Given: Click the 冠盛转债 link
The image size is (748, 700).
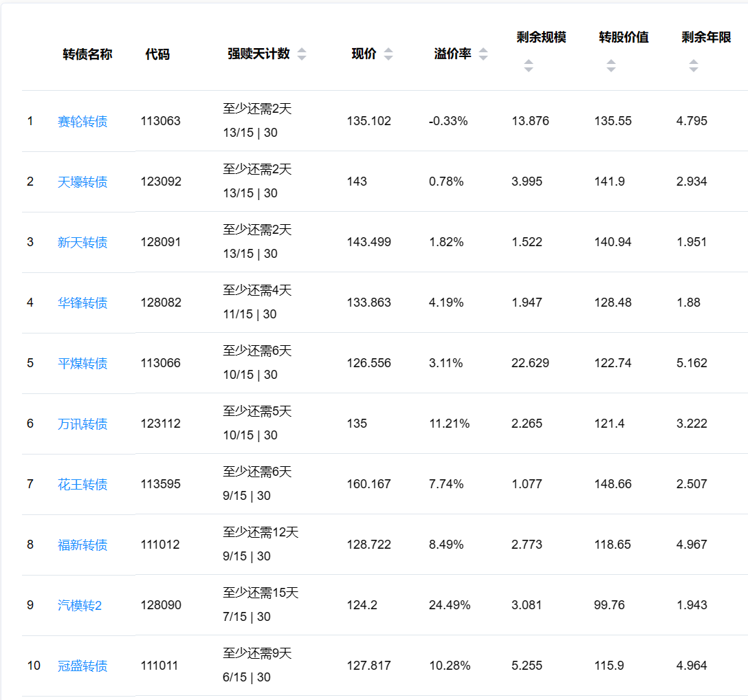Looking at the screenshot, I should [x=82, y=666].
